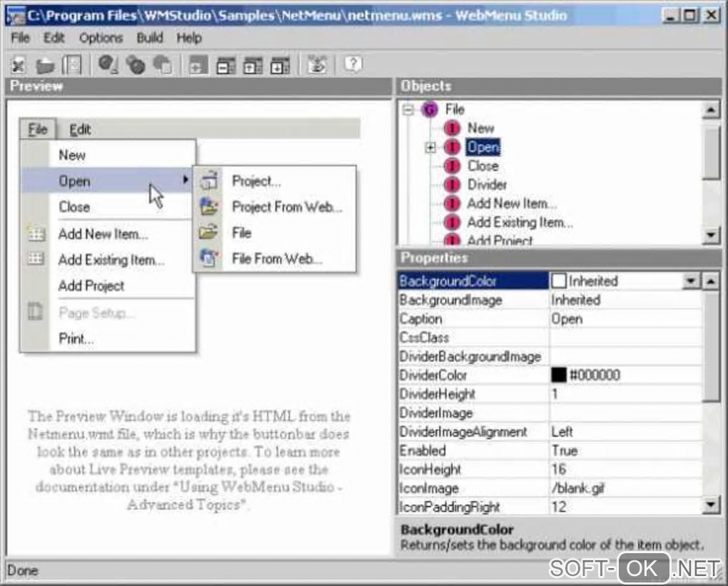The height and width of the screenshot is (586, 728).
Task: Open the File menu in menu bar
Action: (x=21, y=38)
